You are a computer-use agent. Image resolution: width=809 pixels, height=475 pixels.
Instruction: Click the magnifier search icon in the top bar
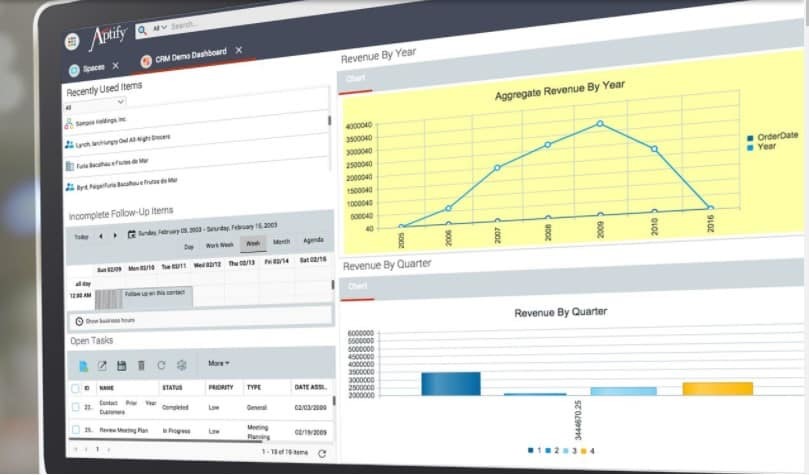[141, 30]
